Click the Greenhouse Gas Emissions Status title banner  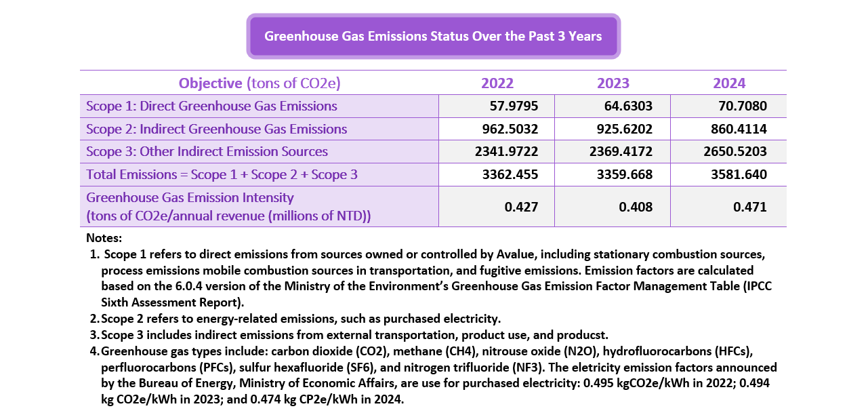pos(433,37)
